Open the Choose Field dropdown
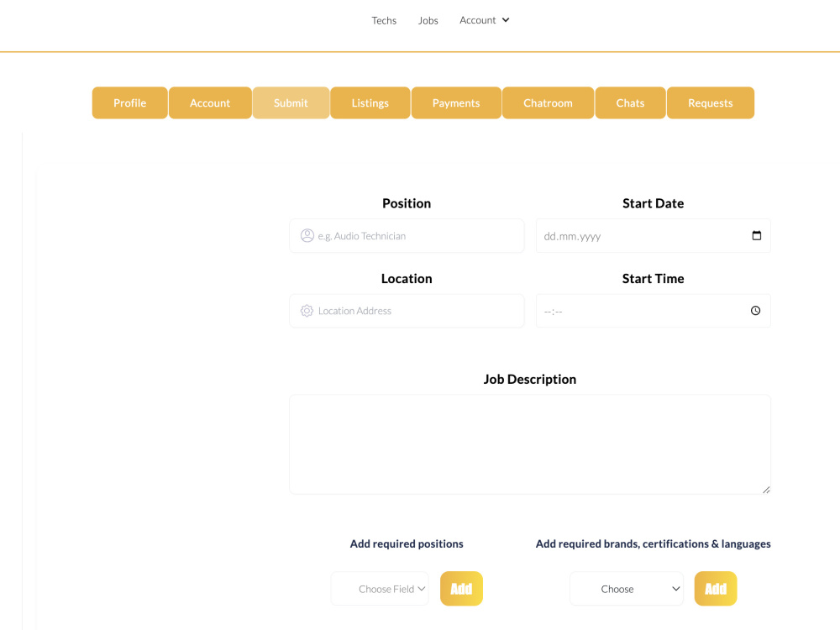 click(x=380, y=589)
